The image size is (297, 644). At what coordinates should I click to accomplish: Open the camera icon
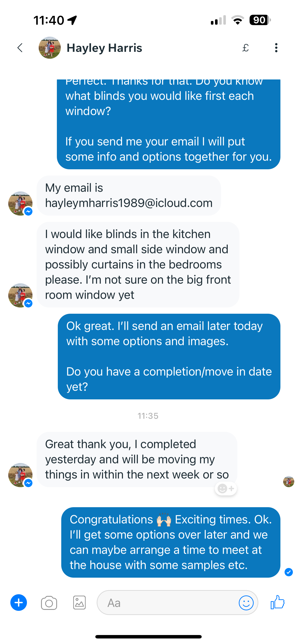pyautogui.click(x=49, y=603)
